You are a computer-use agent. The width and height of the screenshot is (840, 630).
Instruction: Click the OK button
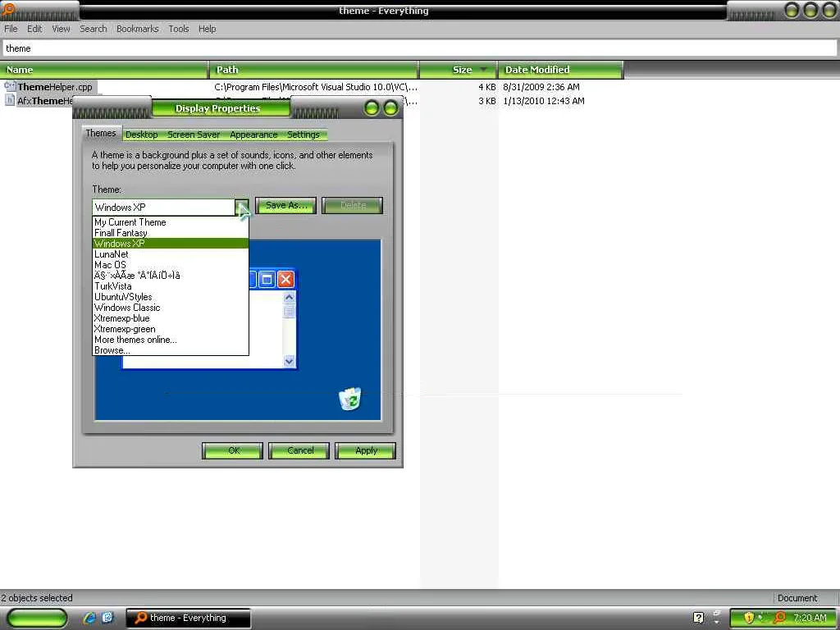point(232,450)
